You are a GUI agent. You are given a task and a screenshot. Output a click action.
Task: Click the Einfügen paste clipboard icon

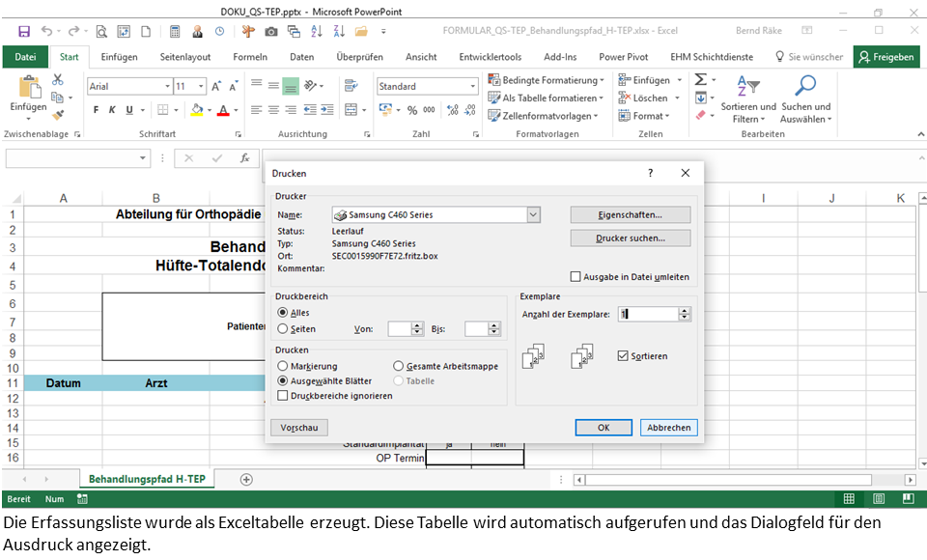tap(28, 89)
